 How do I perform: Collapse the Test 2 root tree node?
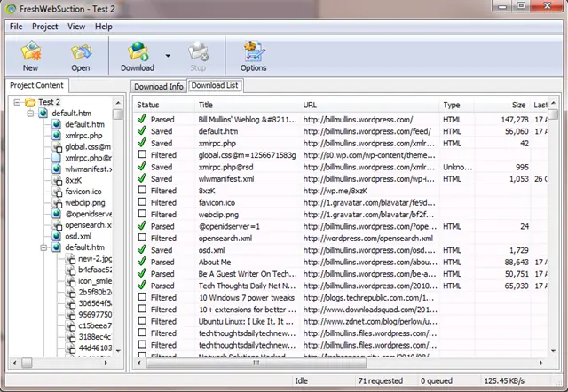[x=18, y=102]
